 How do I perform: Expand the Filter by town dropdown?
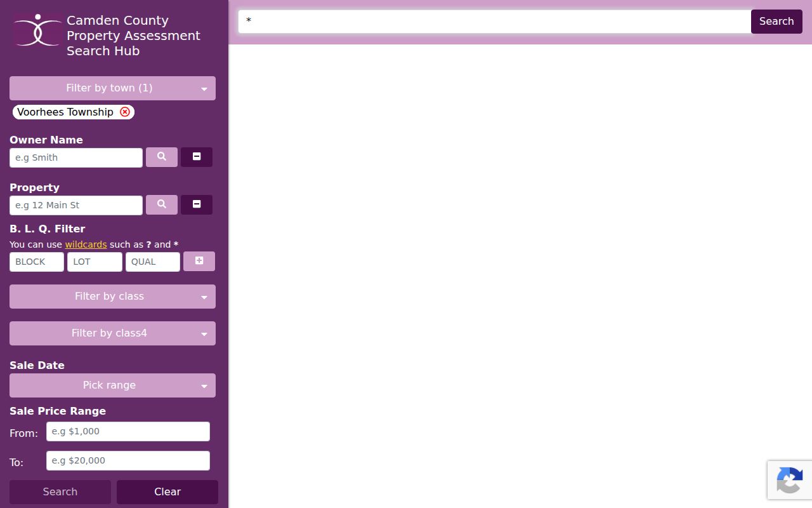pyautogui.click(x=112, y=88)
